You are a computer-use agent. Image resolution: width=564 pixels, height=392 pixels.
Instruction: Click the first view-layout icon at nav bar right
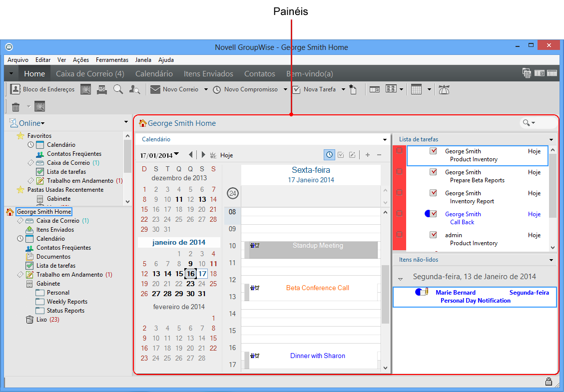click(x=527, y=73)
